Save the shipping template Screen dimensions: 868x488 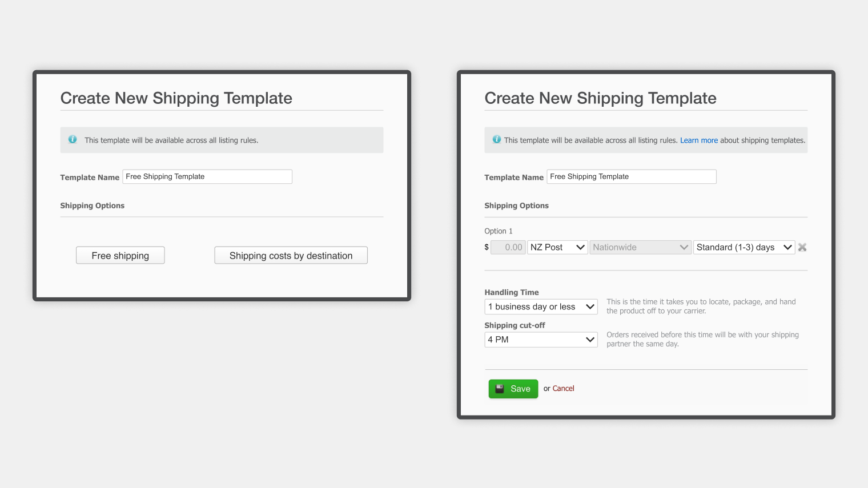click(x=513, y=389)
